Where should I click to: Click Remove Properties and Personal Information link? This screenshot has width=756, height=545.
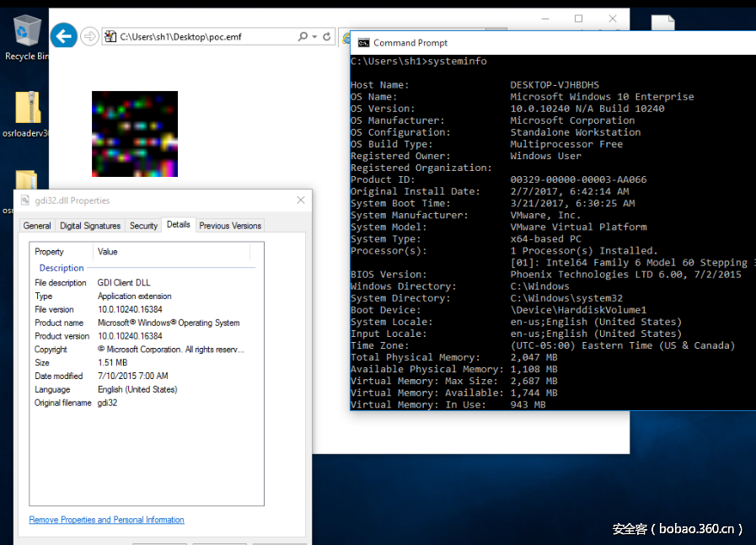click(106, 520)
